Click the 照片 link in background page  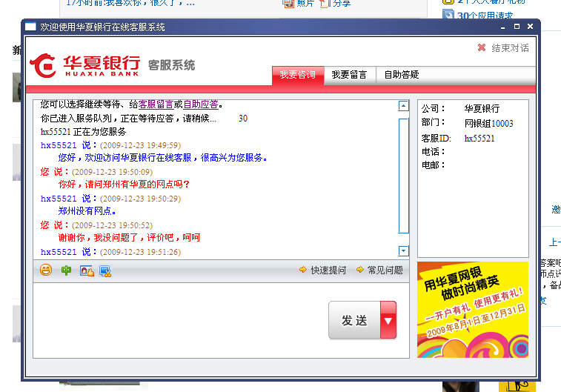tap(305, 4)
